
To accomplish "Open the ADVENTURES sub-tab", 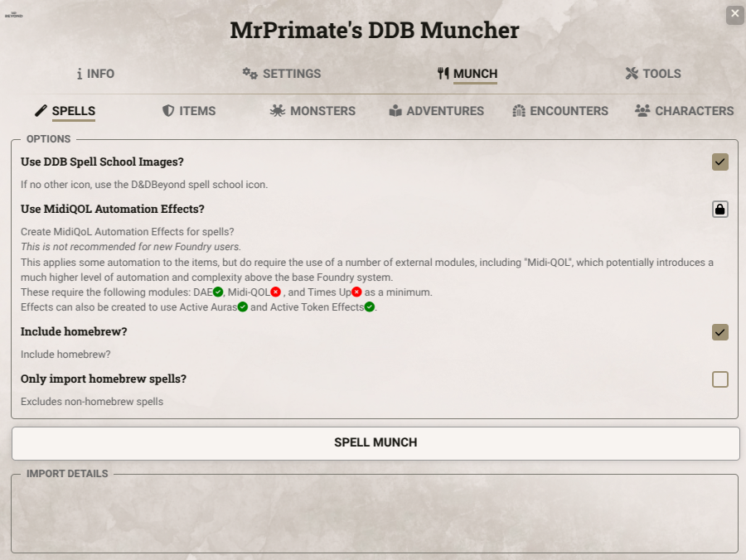I will pos(436,111).
